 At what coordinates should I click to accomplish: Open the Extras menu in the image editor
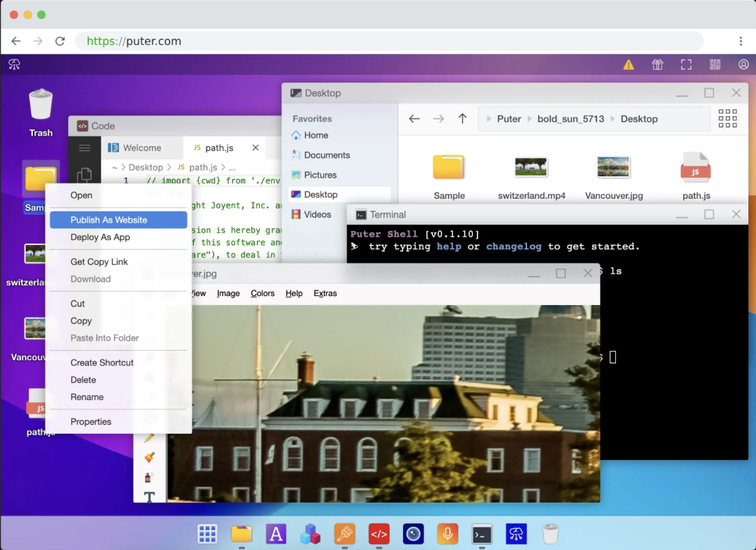click(x=325, y=293)
